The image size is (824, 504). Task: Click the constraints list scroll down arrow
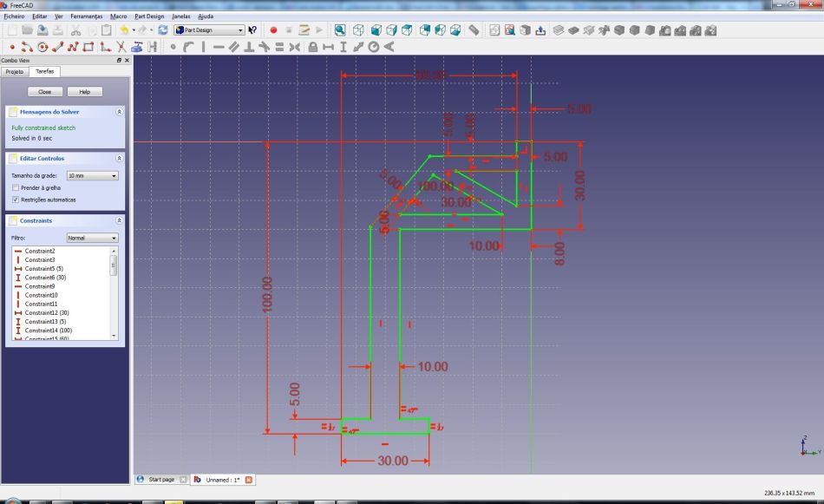click(x=114, y=336)
